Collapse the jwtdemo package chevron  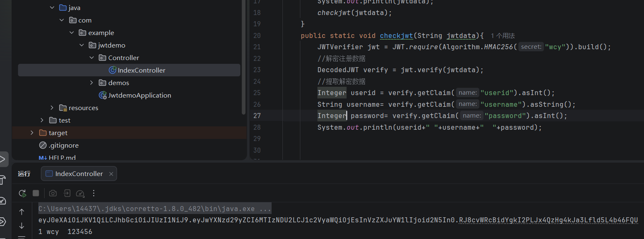pyautogui.click(x=82, y=45)
